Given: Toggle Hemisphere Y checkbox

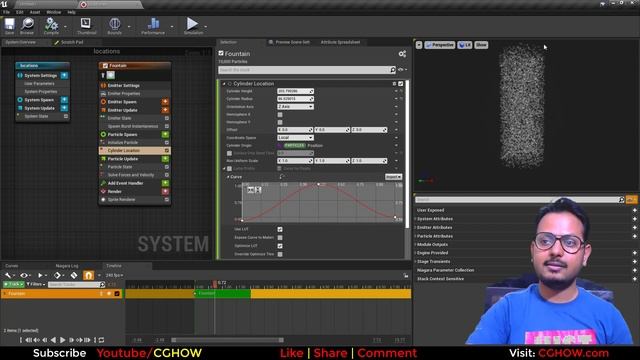Looking at the screenshot, I should 280,122.
